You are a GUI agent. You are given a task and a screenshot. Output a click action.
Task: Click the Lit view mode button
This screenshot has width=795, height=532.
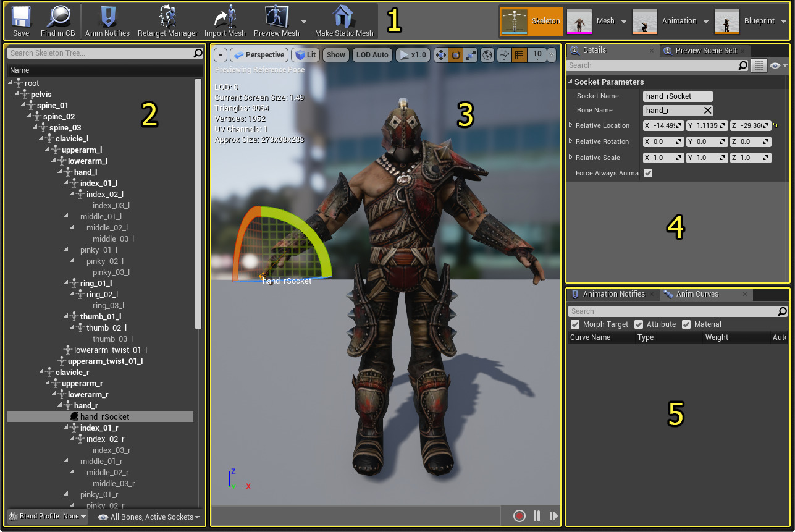pos(305,55)
